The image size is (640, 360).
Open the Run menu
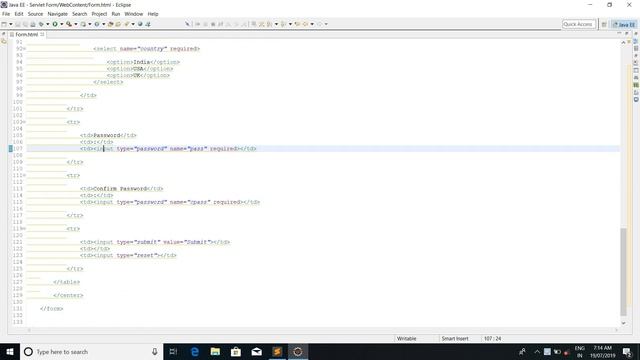coord(116,14)
